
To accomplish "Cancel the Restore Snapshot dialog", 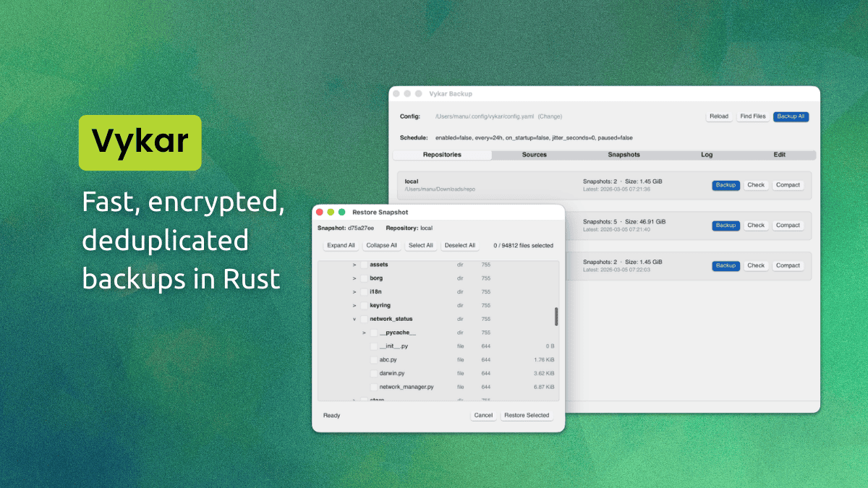I will pyautogui.click(x=483, y=415).
